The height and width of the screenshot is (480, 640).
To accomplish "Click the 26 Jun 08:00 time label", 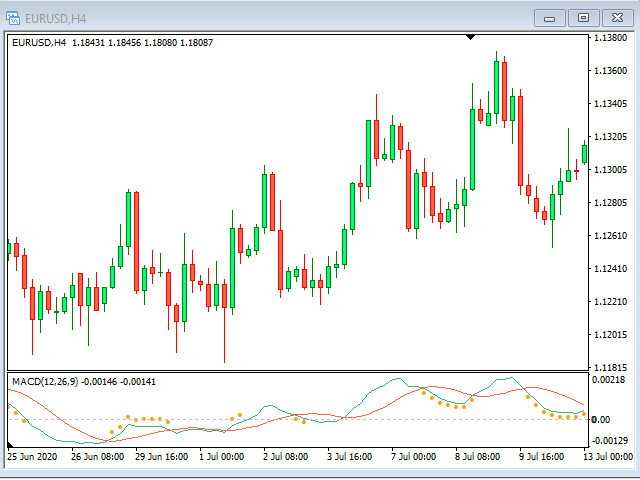I will [98, 457].
